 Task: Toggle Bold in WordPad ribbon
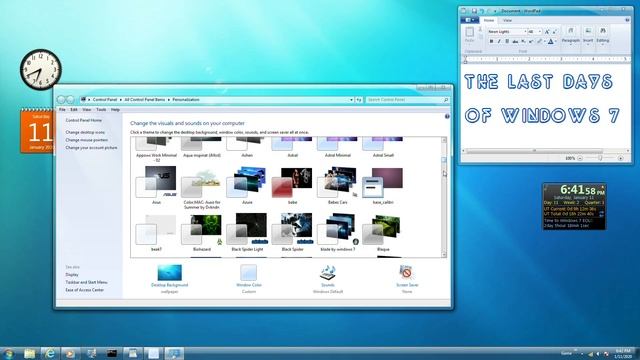click(491, 41)
